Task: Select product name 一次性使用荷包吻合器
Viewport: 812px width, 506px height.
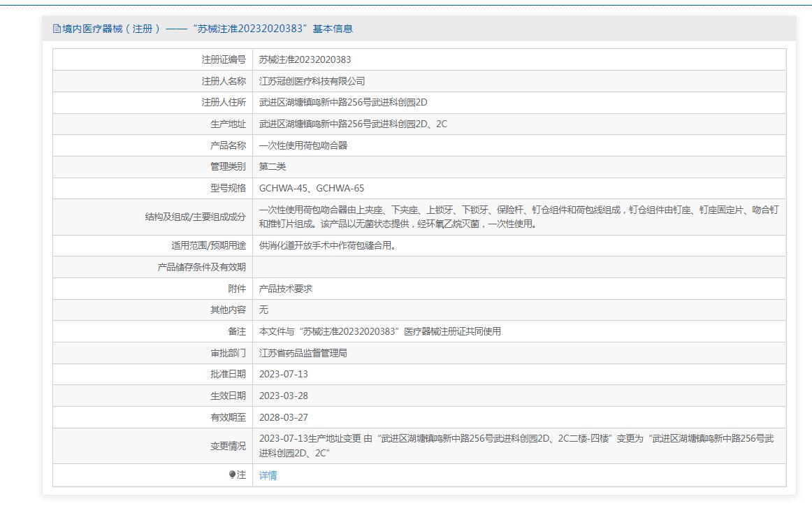Action: pos(303,145)
